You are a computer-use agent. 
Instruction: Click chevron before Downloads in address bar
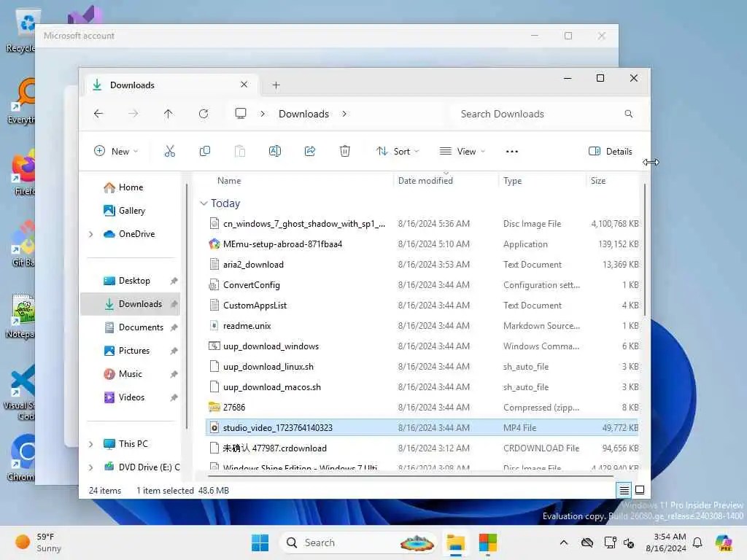pos(263,114)
